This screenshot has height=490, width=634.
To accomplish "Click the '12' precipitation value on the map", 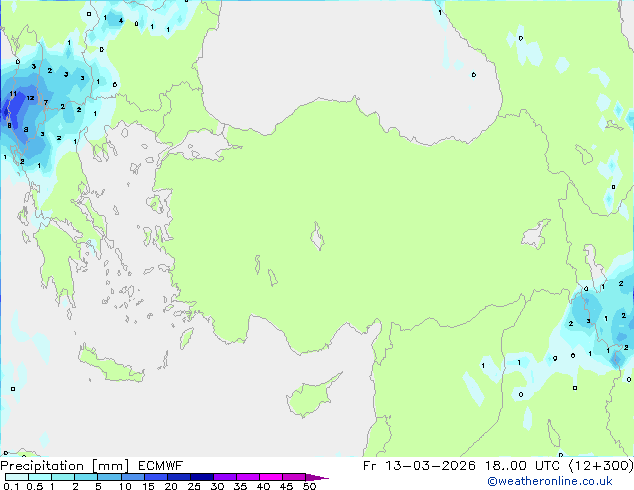I will tap(30, 98).
